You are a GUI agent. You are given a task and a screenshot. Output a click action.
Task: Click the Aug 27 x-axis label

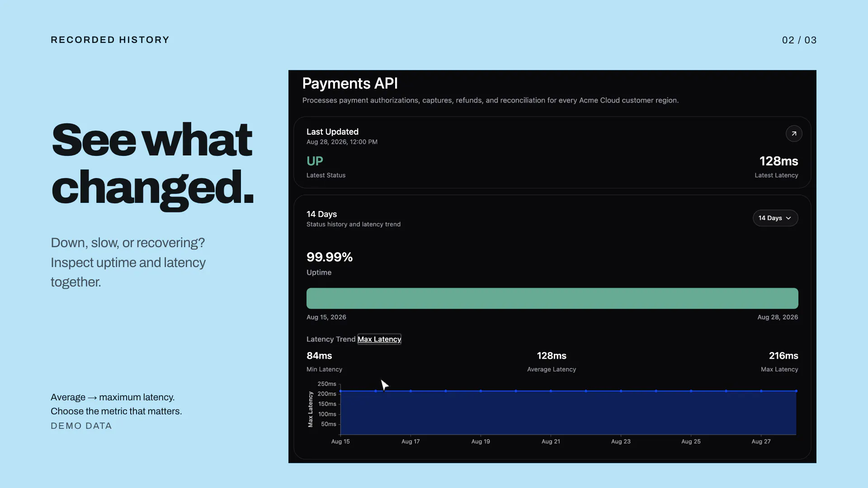(761, 441)
